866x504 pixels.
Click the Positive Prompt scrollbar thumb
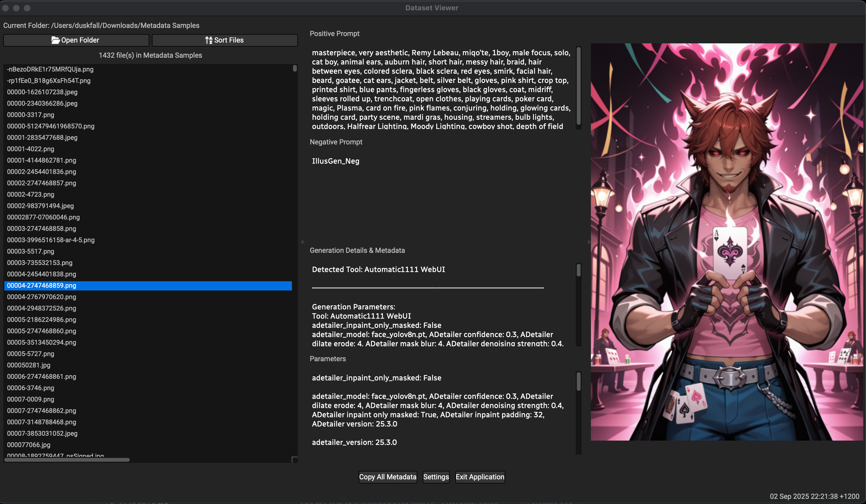coord(578,86)
